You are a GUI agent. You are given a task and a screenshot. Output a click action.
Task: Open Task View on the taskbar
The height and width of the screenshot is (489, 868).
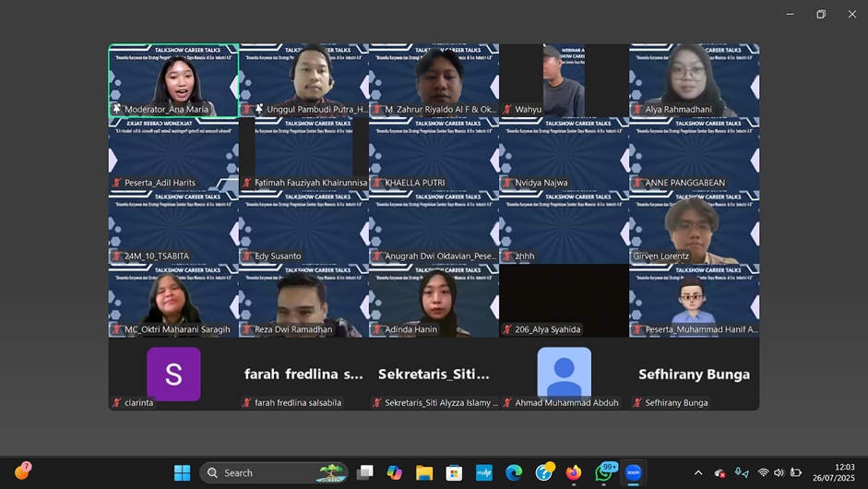point(365,472)
